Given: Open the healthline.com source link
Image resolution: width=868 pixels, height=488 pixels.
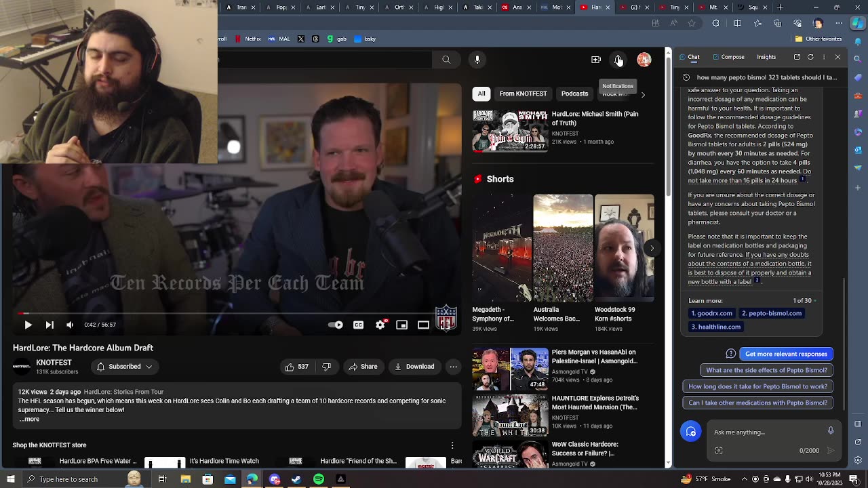Looking at the screenshot, I should [716, 327].
